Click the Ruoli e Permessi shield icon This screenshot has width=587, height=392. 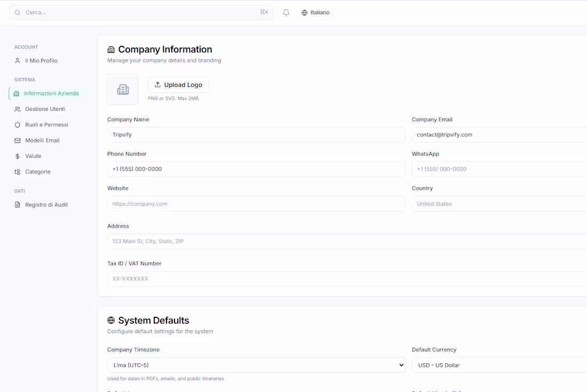coord(16,124)
